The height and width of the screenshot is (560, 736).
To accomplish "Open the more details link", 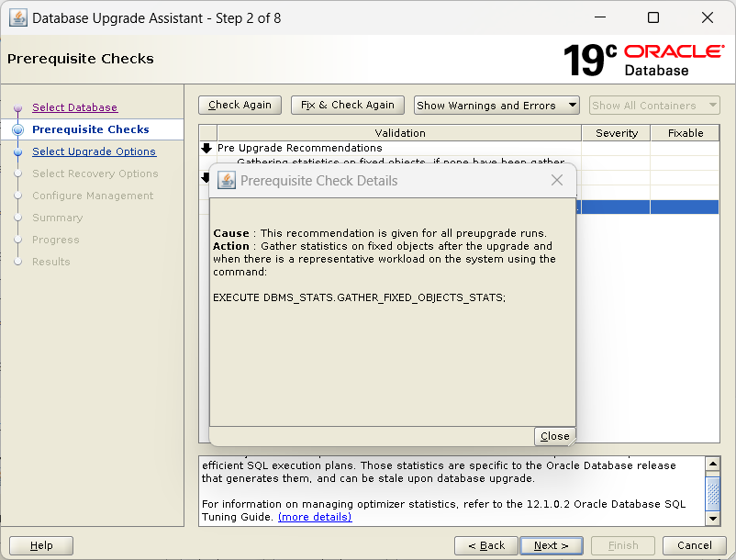I will pos(315,517).
